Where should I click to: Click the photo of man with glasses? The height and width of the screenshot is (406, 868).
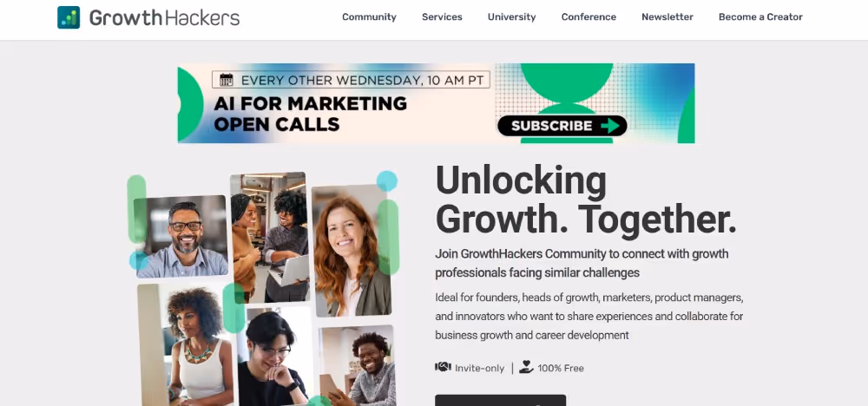point(181,236)
